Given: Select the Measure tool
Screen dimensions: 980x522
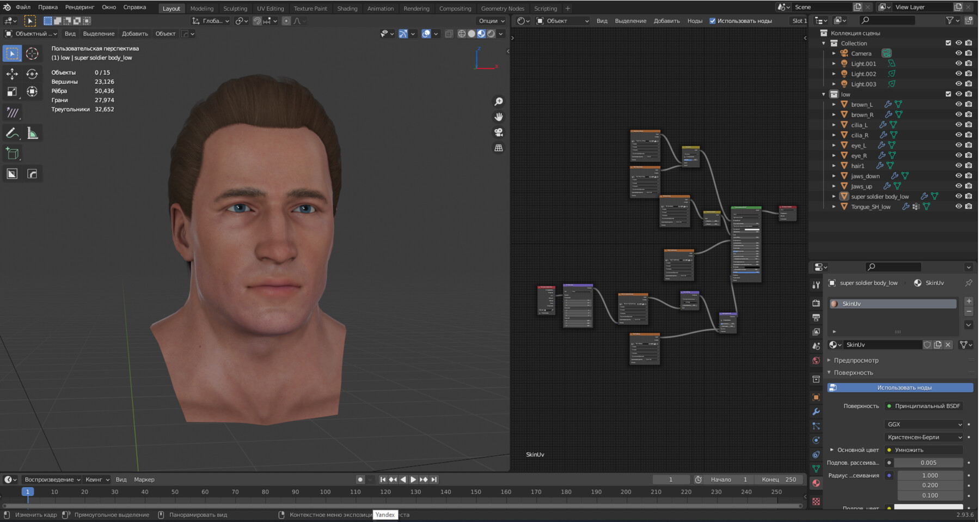Looking at the screenshot, I should click(x=32, y=132).
